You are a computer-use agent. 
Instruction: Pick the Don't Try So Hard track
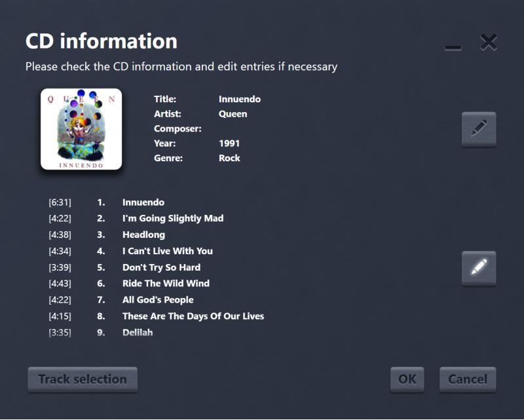[161, 267]
